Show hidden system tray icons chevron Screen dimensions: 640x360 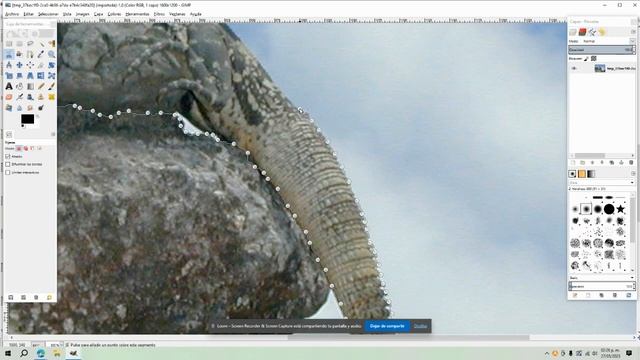tap(547, 353)
